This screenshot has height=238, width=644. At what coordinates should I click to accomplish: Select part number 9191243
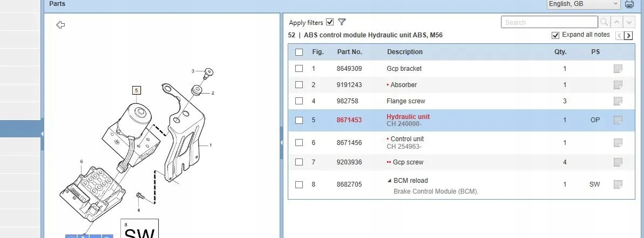pos(349,85)
